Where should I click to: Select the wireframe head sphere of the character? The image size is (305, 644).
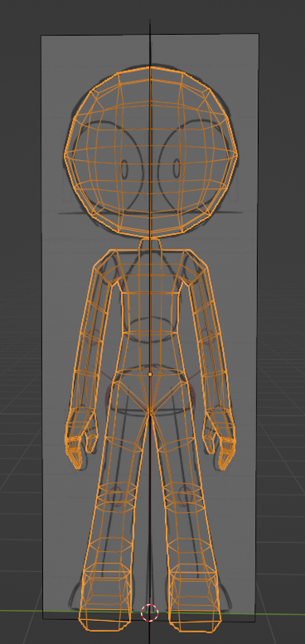pos(151,151)
